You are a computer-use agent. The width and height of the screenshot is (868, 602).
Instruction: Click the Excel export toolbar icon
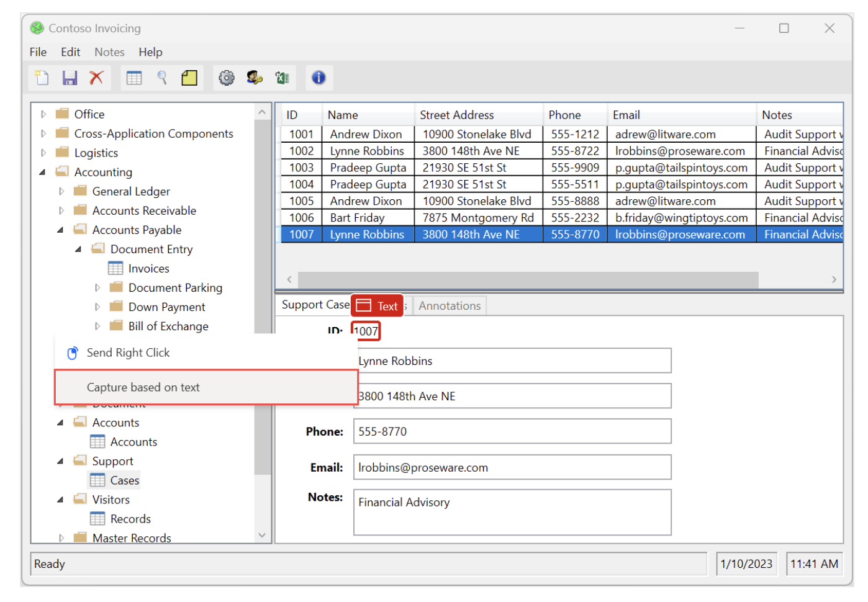point(283,78)
